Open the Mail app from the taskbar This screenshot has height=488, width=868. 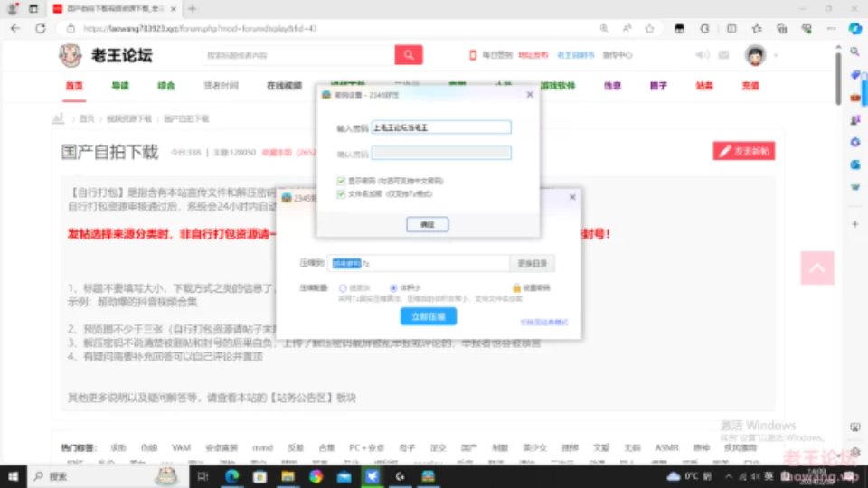[x=344, y=476]
